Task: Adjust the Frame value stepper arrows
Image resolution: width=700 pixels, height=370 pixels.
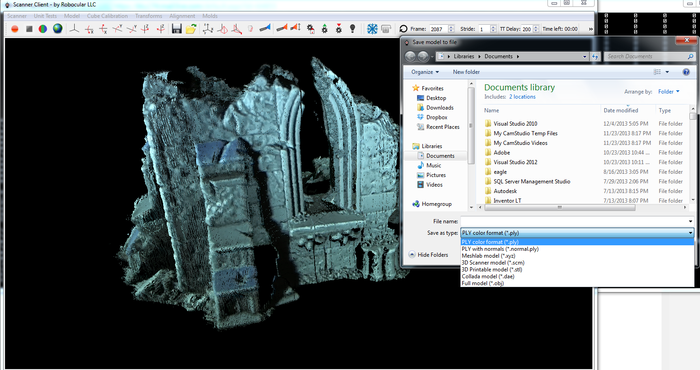Action: (451, 29)
